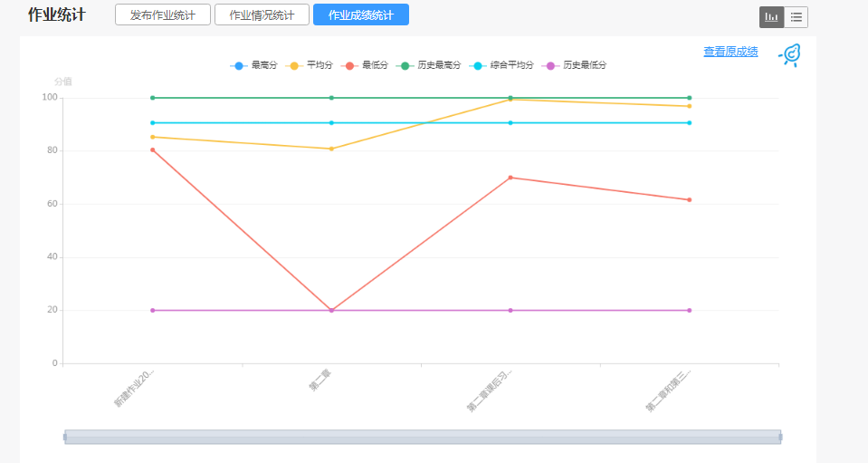Toggle 综合平均分 legend series

tap(501, 65)
